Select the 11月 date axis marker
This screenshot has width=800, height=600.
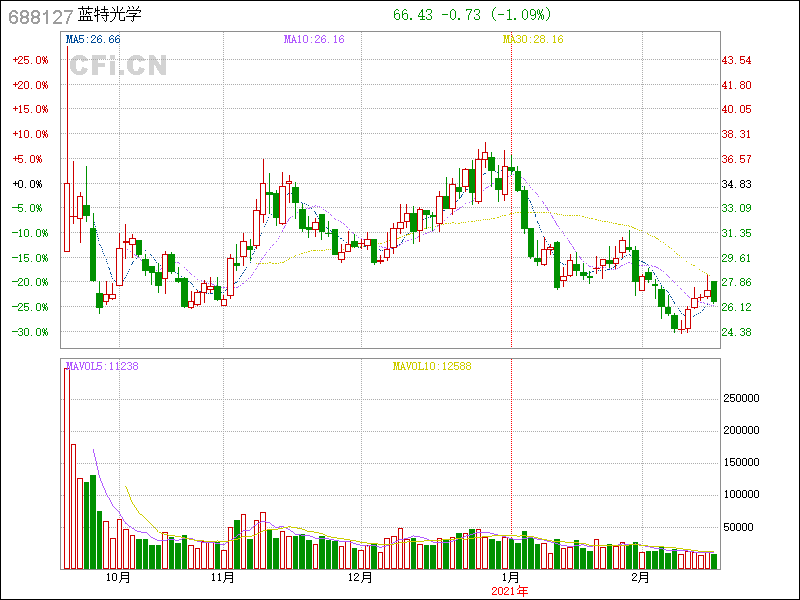pos(223,578)
